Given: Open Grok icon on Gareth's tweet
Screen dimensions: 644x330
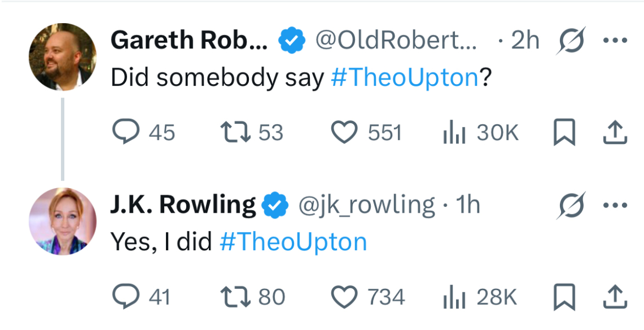Looking at the screenshot, I should click(570, 41).
